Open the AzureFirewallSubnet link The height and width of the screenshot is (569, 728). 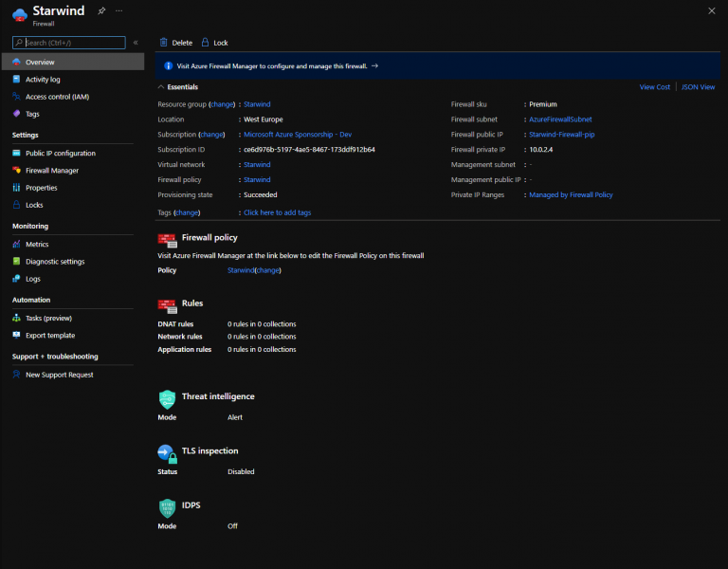560,119
